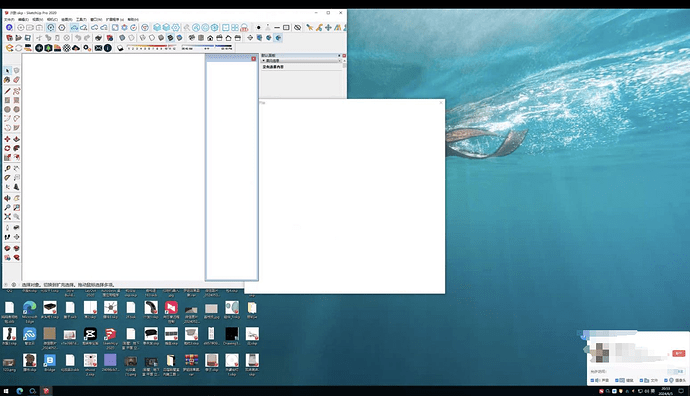Viewport: 690px width, 396px height.
Task: Activate the Zoom Extents tool
Action: pyautogui.click(x=7, y=216)
